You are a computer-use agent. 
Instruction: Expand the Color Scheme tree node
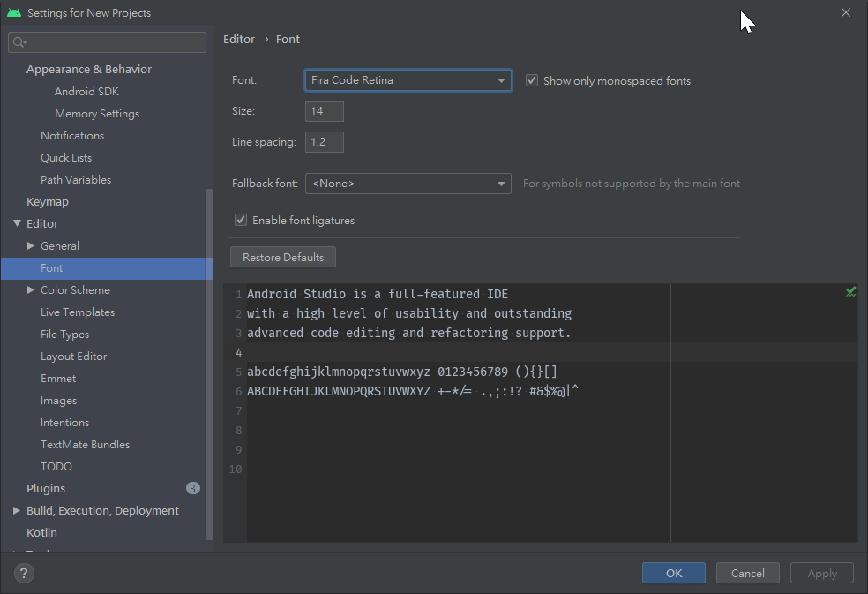31,289
